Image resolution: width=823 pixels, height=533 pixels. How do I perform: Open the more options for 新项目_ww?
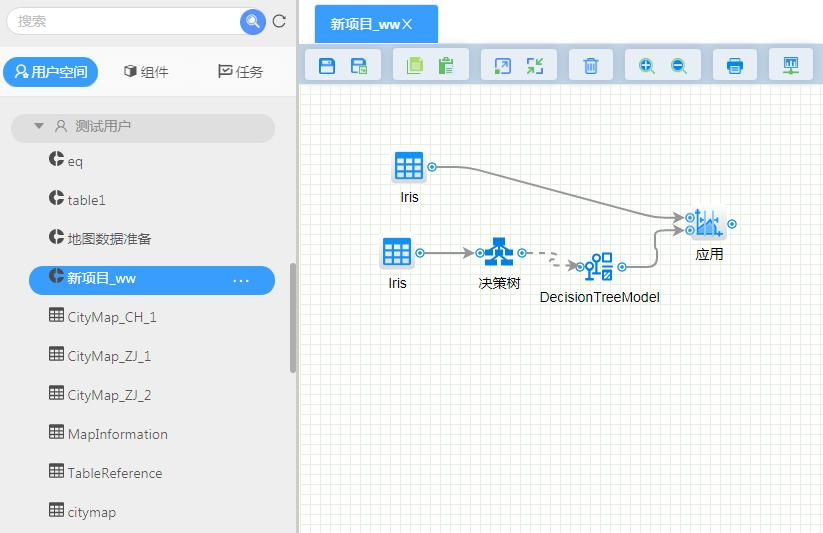coord(241,281)
